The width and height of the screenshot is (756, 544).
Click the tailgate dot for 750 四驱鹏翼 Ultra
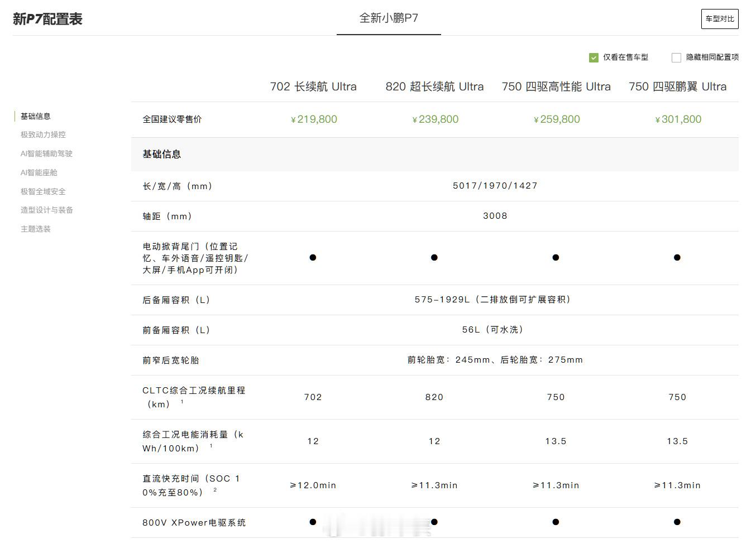[x=677, y=257]
